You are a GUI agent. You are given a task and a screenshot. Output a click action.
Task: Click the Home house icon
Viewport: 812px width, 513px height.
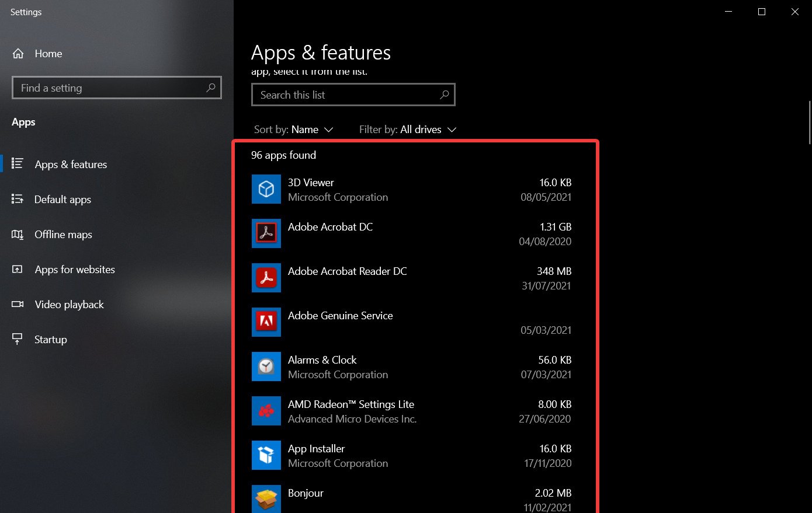click(18, 54)
